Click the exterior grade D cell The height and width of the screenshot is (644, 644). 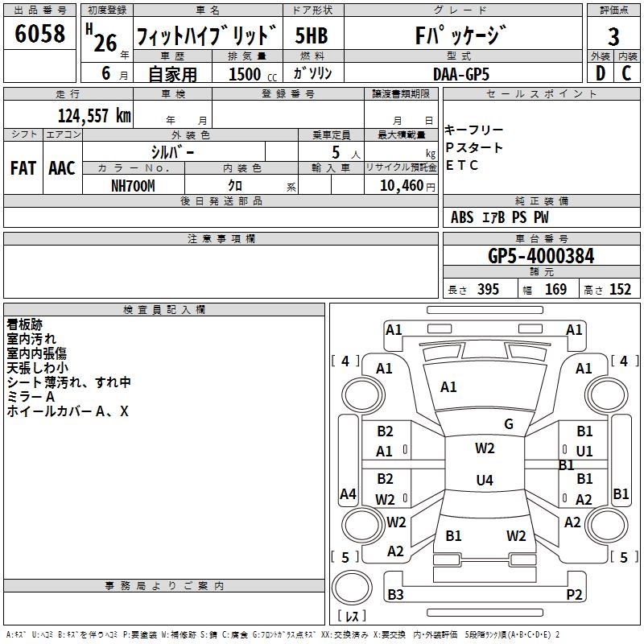click(600, 72)
